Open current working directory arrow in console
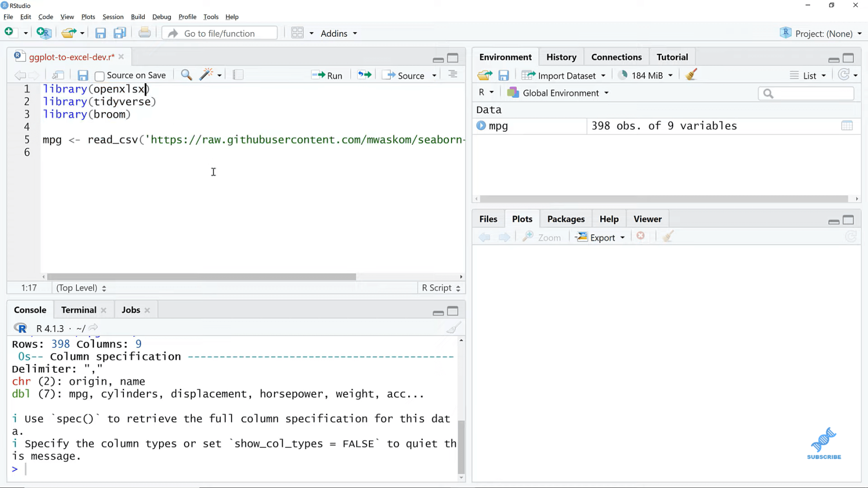The image size is (868, 488). pyautogui.click(x=93, y=328)
